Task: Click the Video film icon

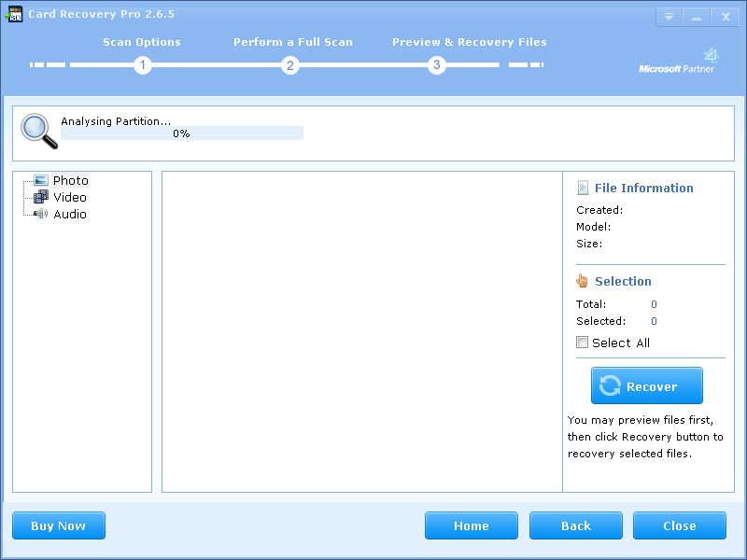Action: click(41, 197)
